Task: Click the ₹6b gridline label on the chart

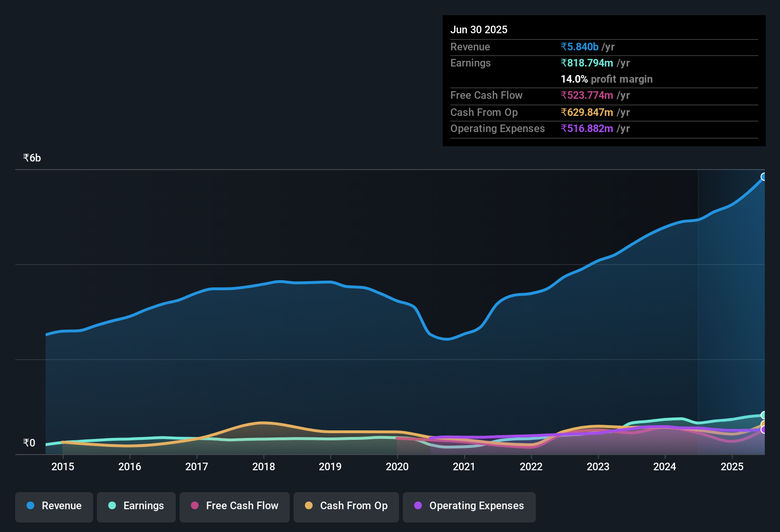Action: [x=31, y=158]
